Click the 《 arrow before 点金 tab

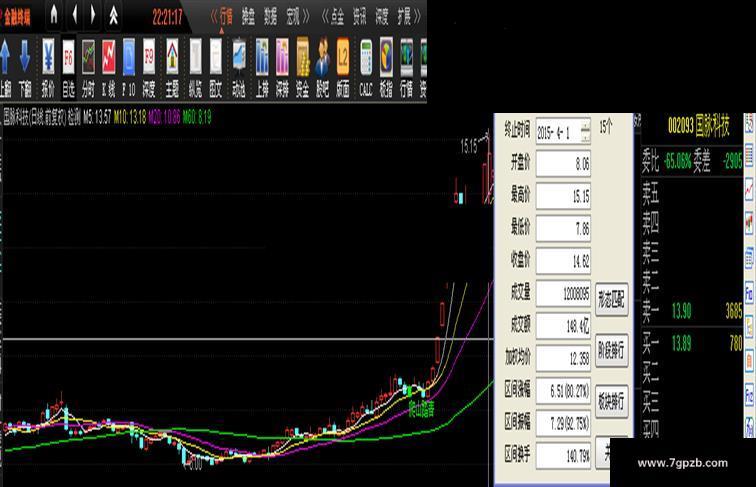(x=325, y=17)
